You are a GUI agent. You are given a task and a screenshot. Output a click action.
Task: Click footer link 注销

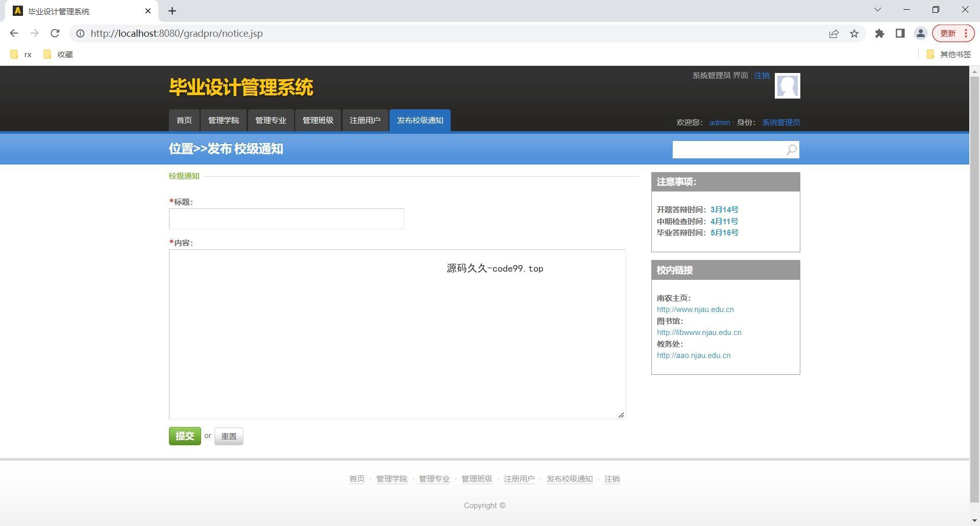[612, 479]
